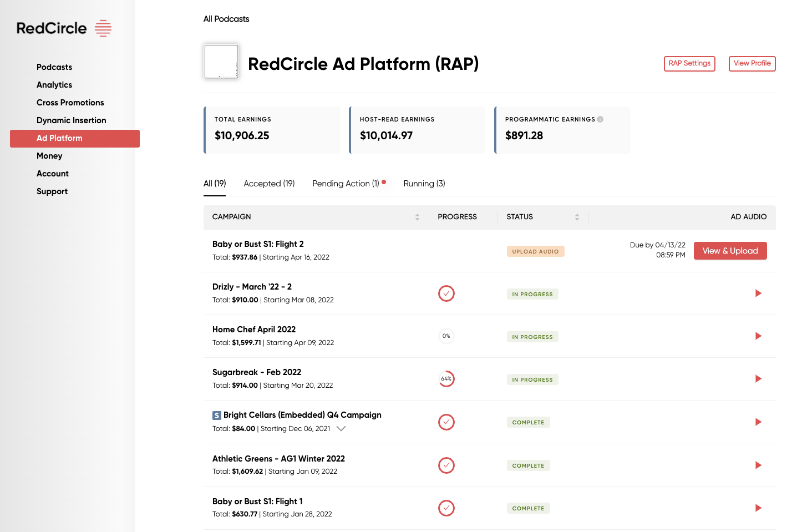Play the Baby or Bust Flight 1 audio
The image size is (787, 532).
tap(758, 508)
